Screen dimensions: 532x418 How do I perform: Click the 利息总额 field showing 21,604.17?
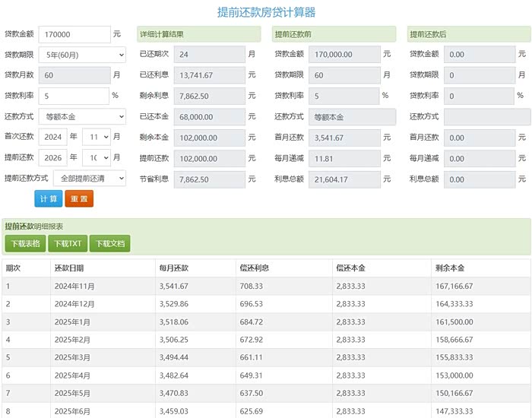[x=344, y=179]
